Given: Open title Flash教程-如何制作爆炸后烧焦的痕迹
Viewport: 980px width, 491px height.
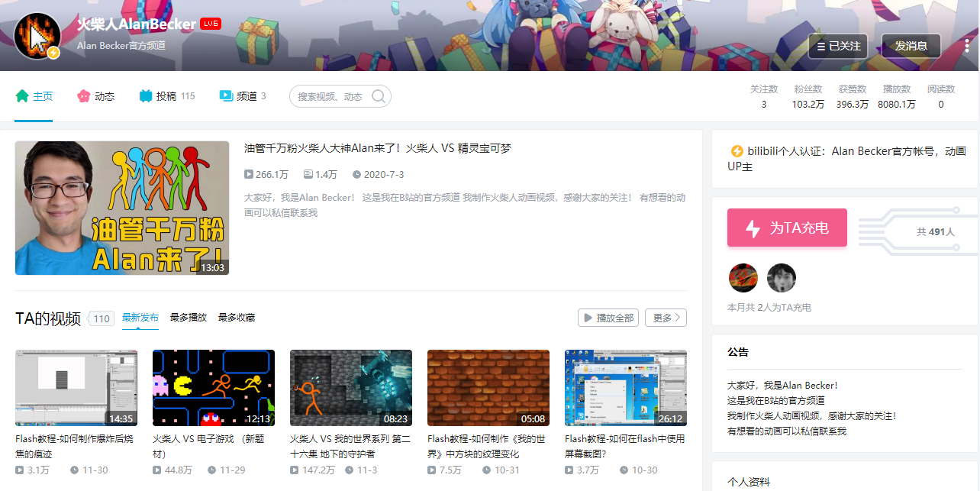Looking at the screenshot, I should pyautogui.click(x=75, y=446).
